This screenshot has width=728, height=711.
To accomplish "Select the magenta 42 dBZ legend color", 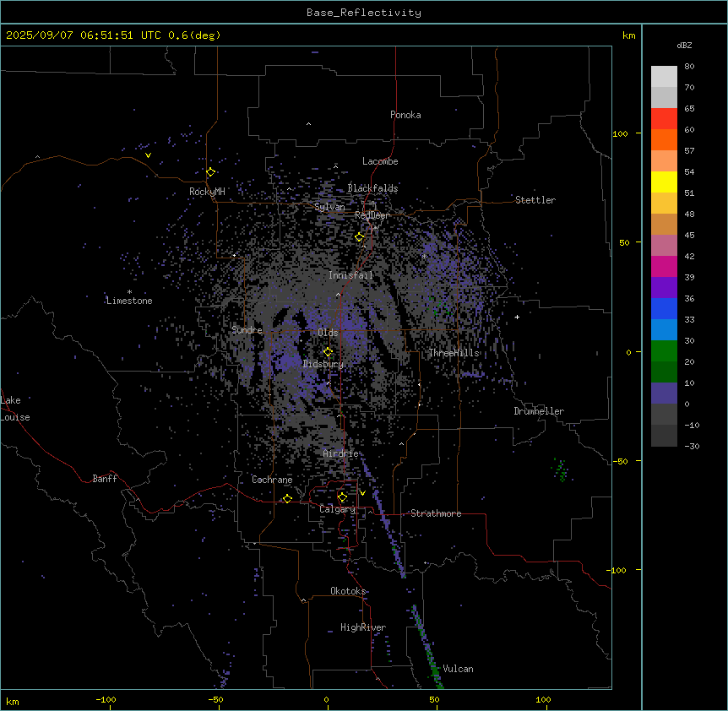I will click(664, 266).
